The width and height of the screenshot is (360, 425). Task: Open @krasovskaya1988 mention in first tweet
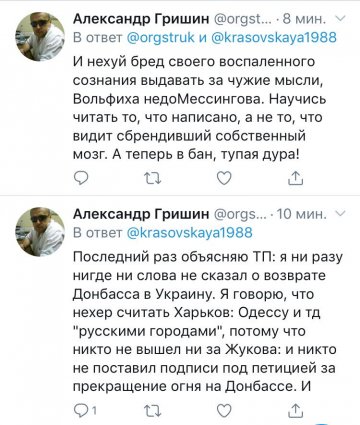click(274, 37)
